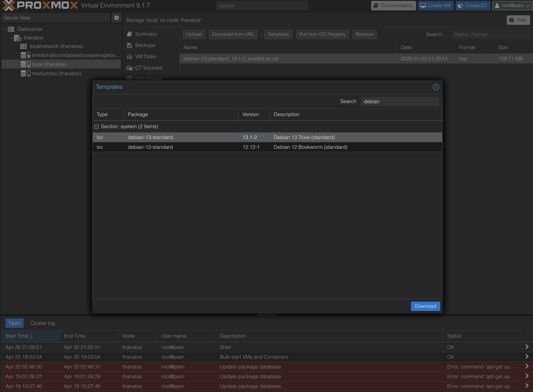Close the Templates dialog
Image resolution: width=533 pixels, height=392 pixels.
[x=436, y=87]
